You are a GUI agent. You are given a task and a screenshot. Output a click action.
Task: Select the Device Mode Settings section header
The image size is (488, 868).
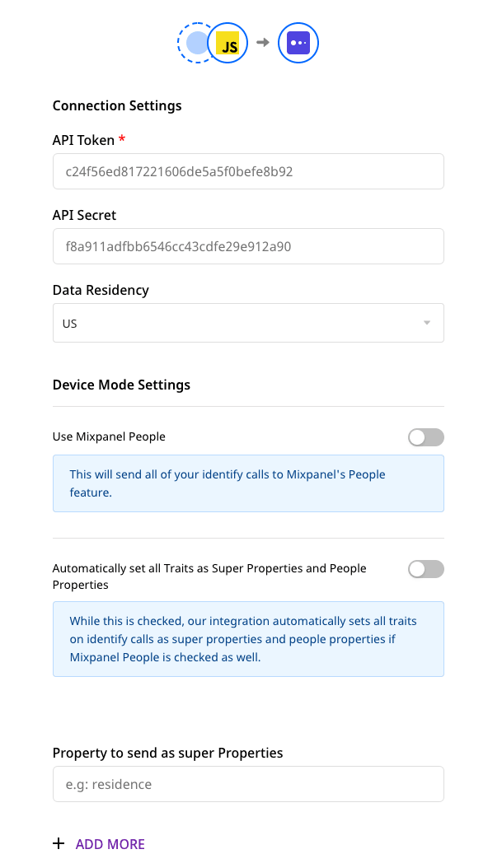pos(121,385)
